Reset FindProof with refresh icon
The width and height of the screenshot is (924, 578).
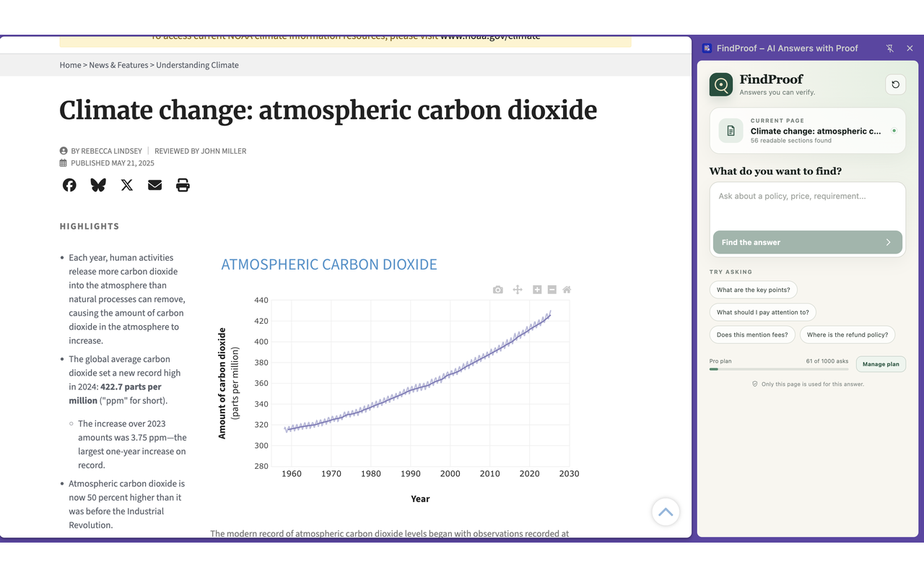(895, 85)
